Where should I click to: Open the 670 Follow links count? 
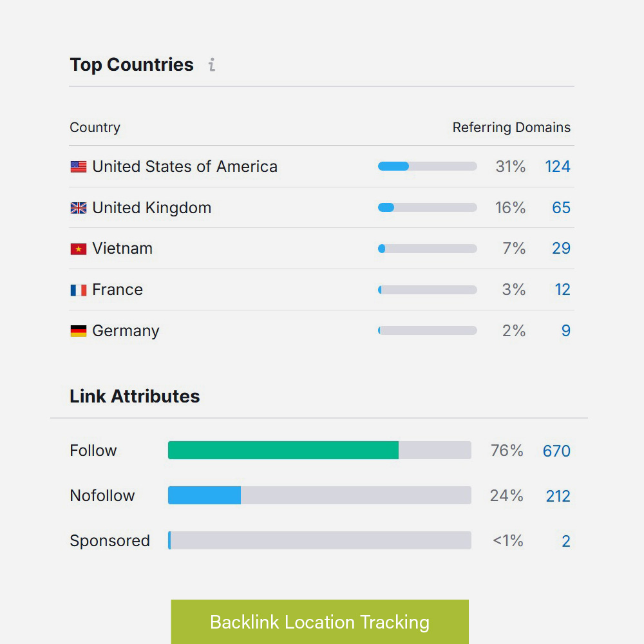click(556, 451)
